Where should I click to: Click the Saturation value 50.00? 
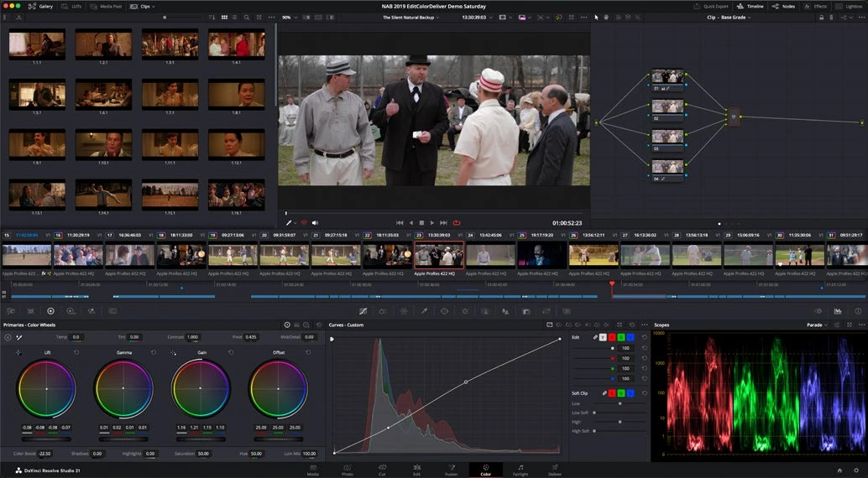(203, 454)
